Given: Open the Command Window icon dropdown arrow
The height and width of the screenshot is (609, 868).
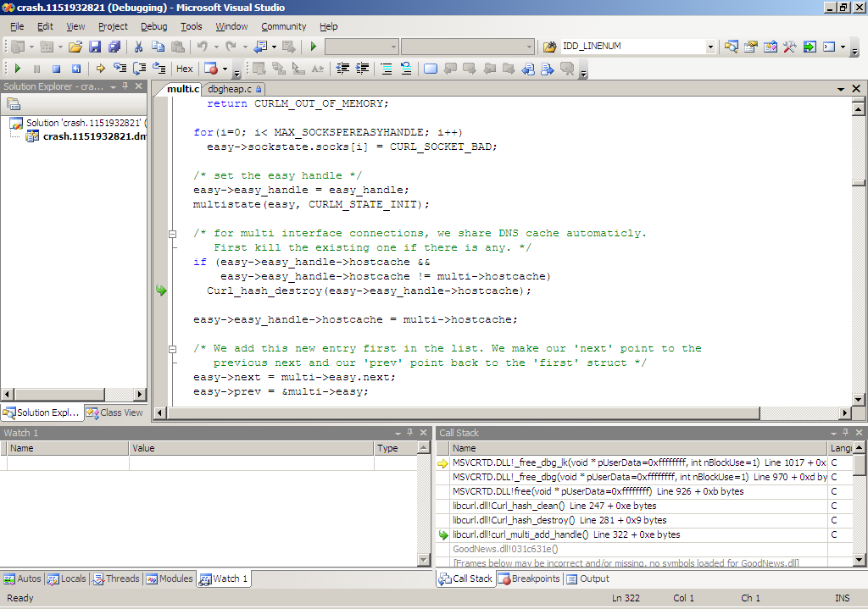Looking at the screenshot, I should (843, 47).
